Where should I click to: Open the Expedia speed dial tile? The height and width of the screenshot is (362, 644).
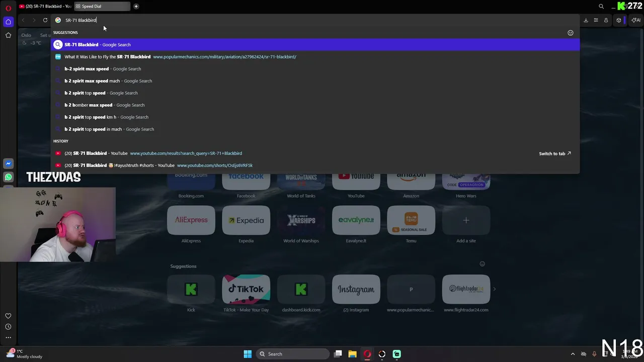pyautogui.click(x=246, y=220)
